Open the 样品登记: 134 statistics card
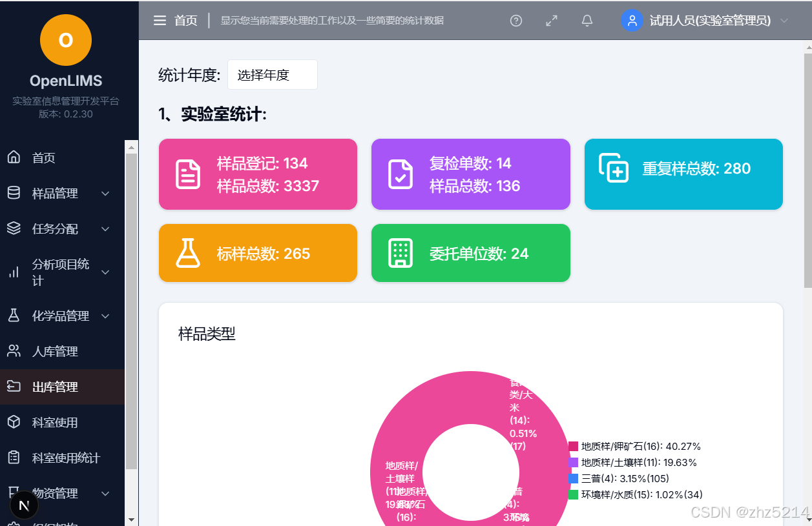This screenshot has width=812, height=526. pyautogui.click(x=258, y=174)
